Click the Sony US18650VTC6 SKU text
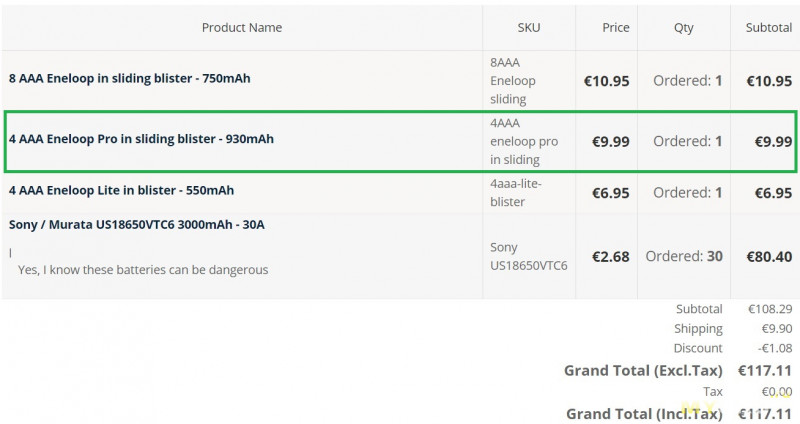The height and width of the screenshot is (424, 800). pos(529,256)
